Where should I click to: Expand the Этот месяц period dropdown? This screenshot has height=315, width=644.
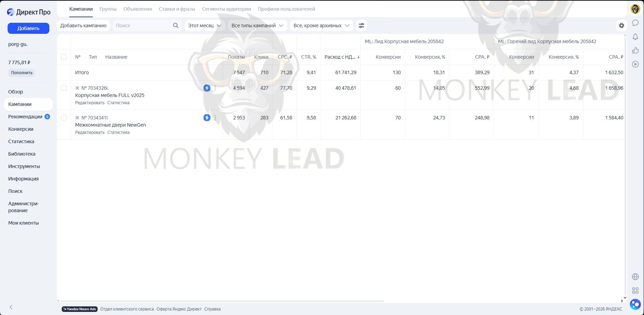205,26
